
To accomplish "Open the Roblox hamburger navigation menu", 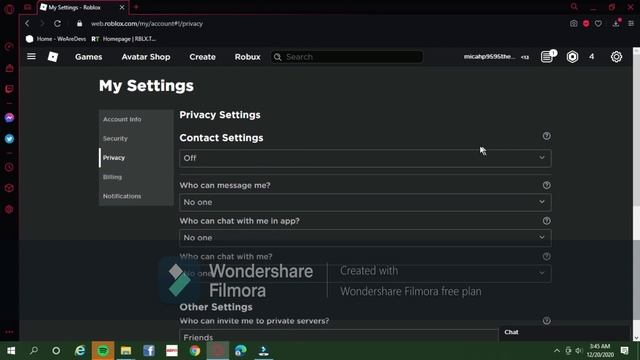I will point(31,56).
